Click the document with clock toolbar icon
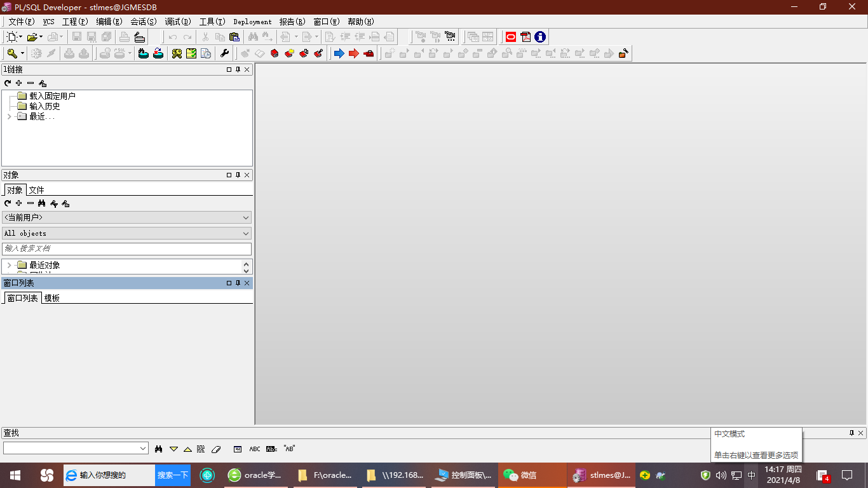This screenshot has height=488, width=868. pos(206,53)
